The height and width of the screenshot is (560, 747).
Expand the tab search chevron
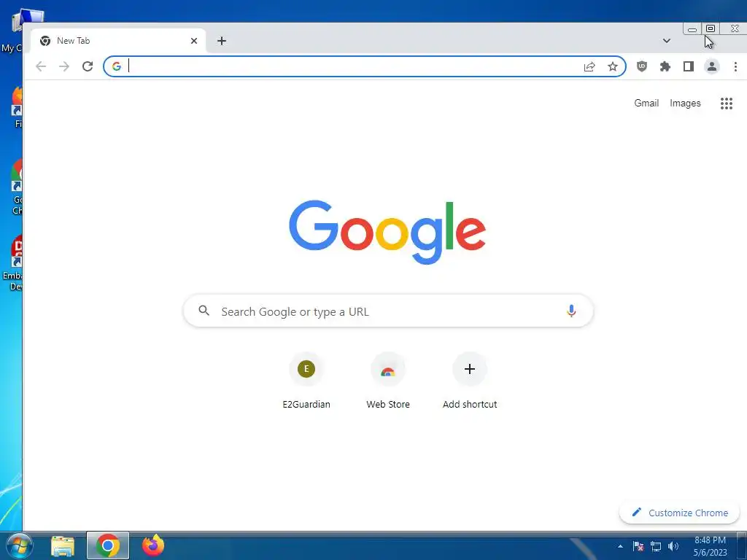coord(667,41)
